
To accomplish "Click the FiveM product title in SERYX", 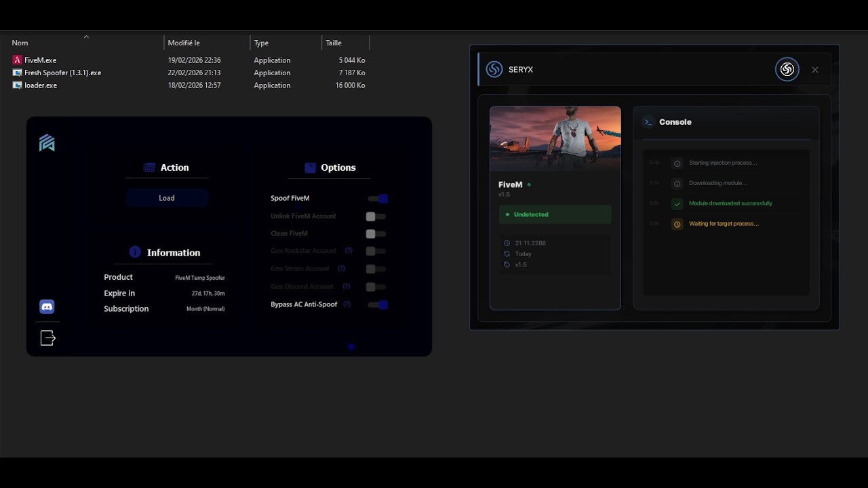I will point(511,184).
